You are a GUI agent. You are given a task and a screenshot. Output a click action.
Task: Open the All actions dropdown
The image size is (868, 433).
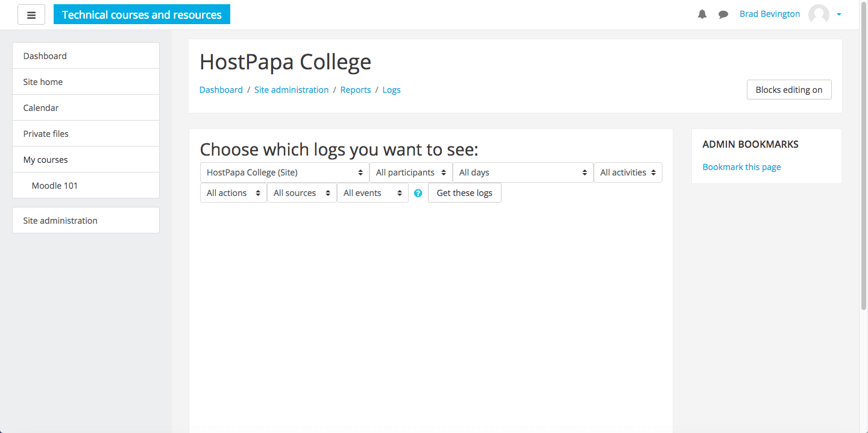[x=233, y=193]
